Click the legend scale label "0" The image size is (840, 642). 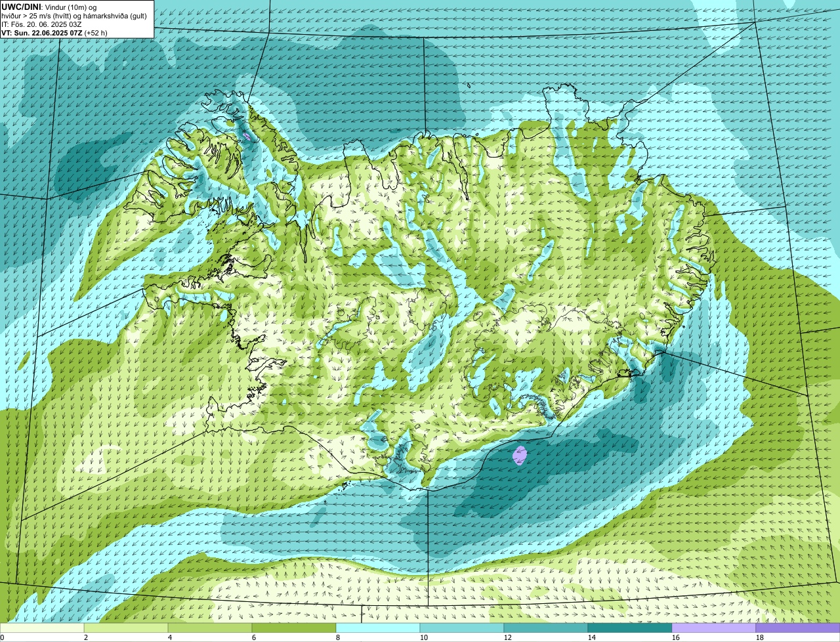coord(3,637)
